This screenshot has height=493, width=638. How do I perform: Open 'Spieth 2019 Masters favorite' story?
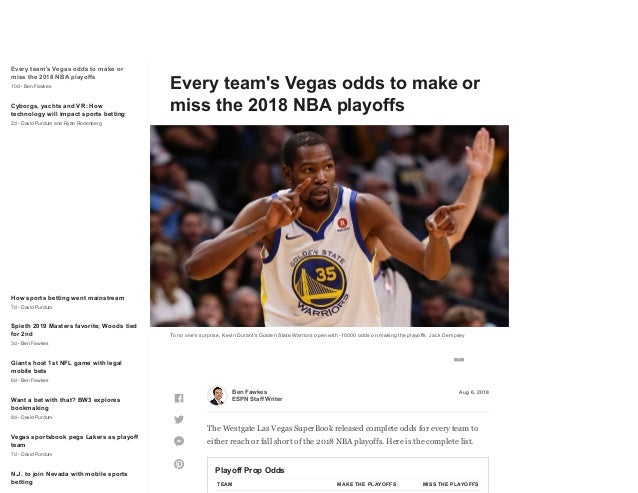click(x=74, y=330)
